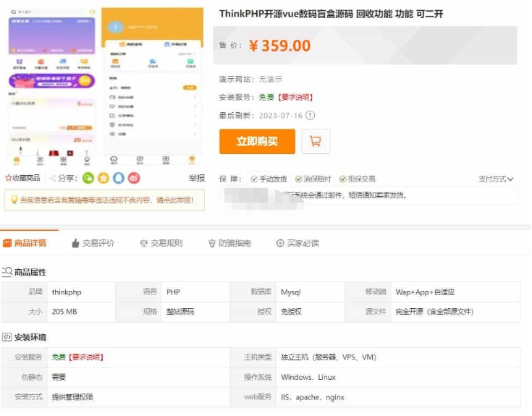Open the right orange product preview screenshot
The image size is (532, 416).
[x=153, y=87]
